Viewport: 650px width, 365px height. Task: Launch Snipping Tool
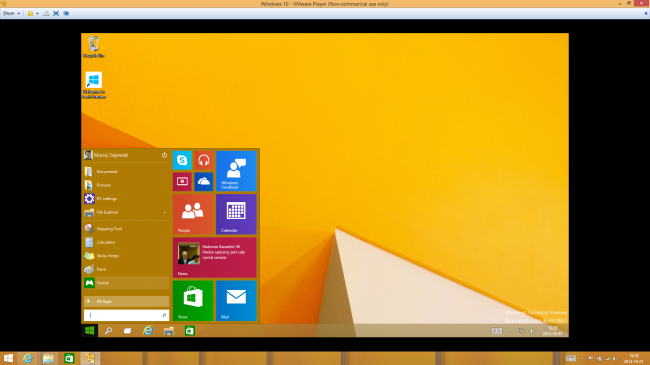(126, 229)
